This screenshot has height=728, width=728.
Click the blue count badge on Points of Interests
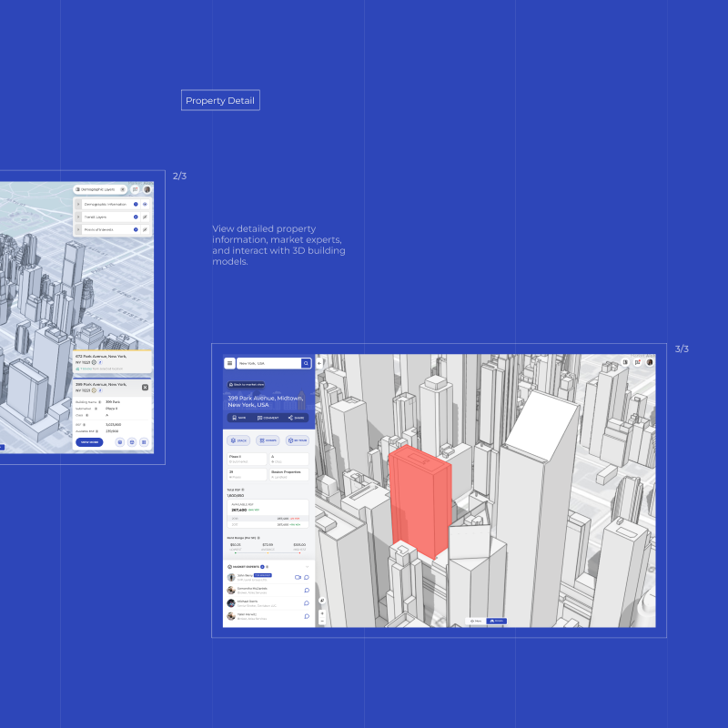pyautogui.click(x=136, y=229)
